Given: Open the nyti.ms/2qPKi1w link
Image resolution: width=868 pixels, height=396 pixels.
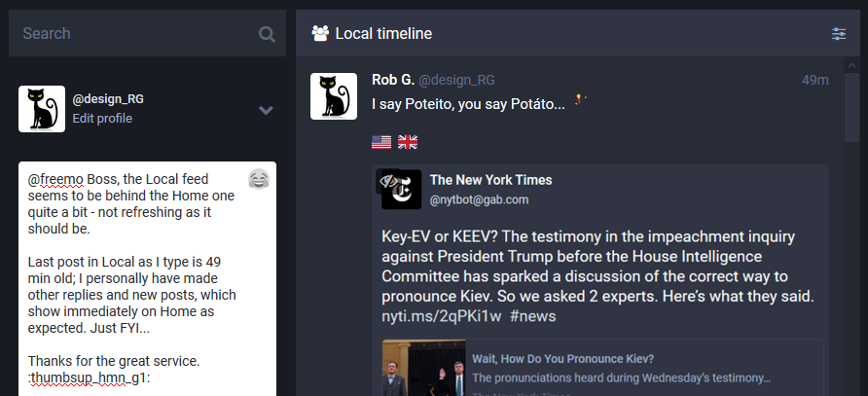Looking at the screenshot, I should [x=441, y=317].
